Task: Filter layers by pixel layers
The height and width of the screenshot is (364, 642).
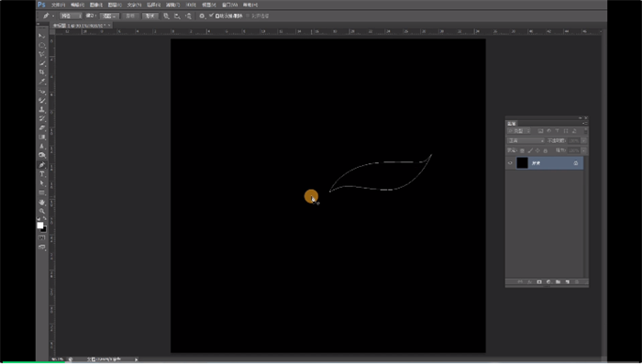Action: 540,130
